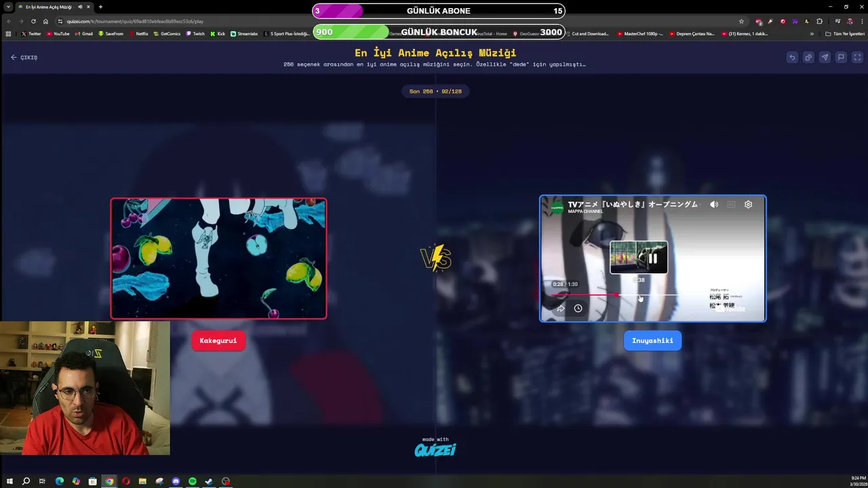Viewport: 868px width, 488px height.
Task: Open MasterChef 1080p bookmark
Action: point(640,33)
